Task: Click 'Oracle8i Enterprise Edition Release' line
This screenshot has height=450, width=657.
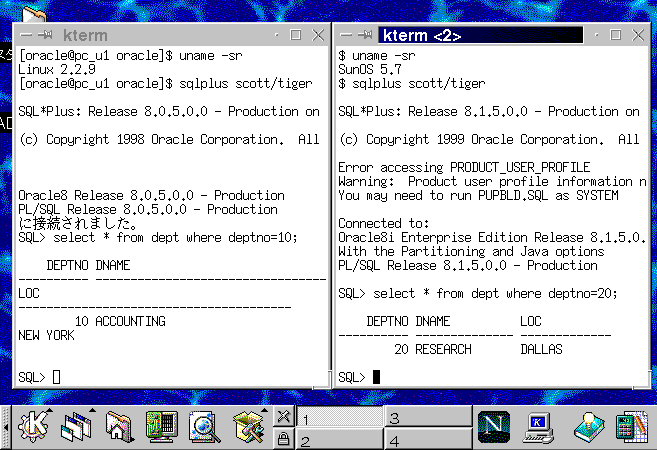Action: [492, 238]
